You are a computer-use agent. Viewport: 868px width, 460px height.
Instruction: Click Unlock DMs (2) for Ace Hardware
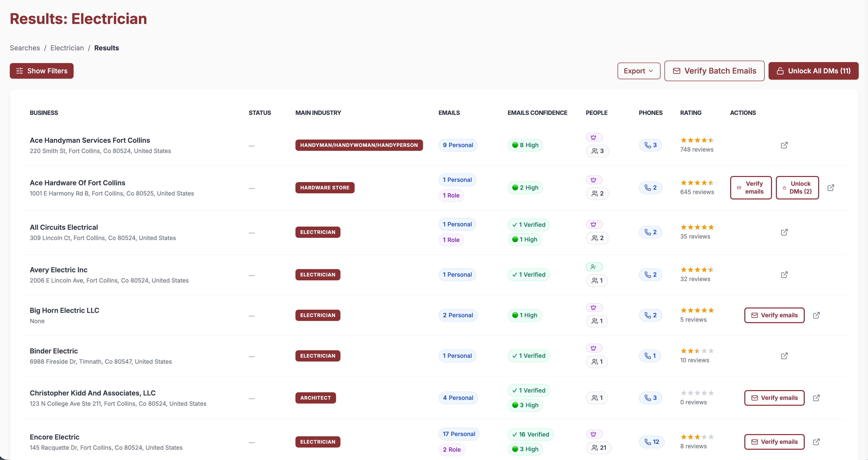coord(797,187)
